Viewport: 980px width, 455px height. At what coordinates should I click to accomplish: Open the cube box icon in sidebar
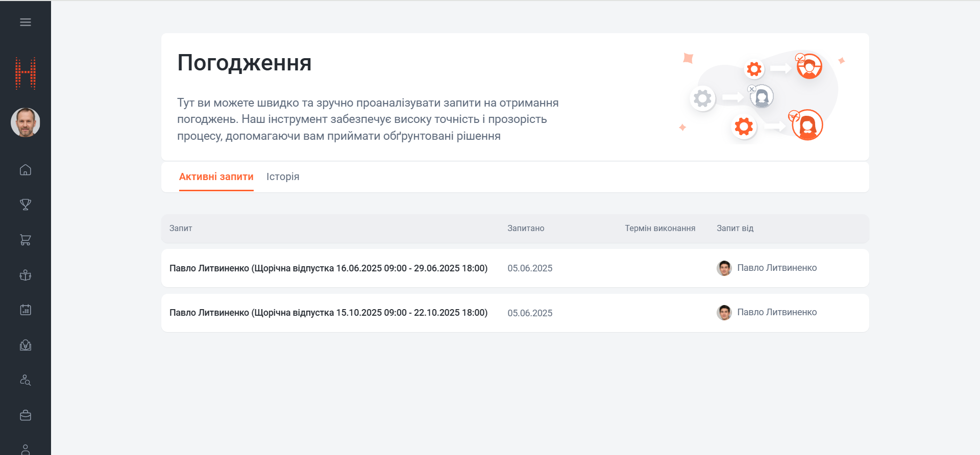point(26,275)
